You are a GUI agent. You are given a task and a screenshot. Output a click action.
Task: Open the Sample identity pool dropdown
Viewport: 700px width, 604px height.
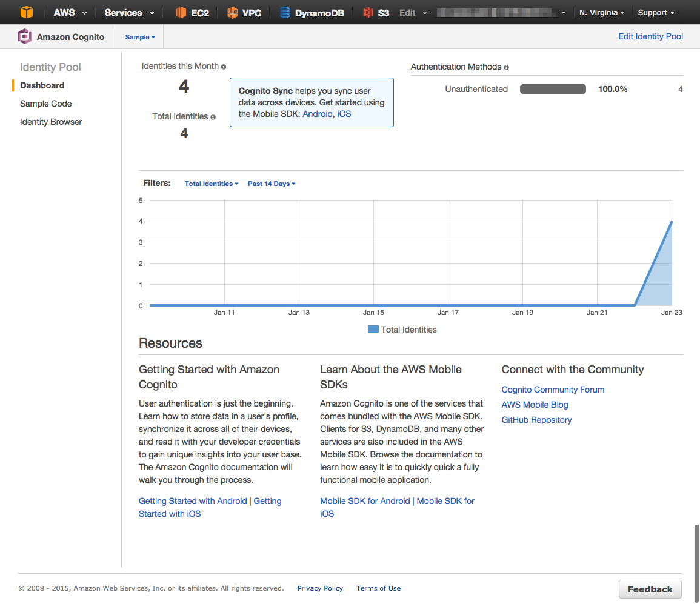[138, 36]
